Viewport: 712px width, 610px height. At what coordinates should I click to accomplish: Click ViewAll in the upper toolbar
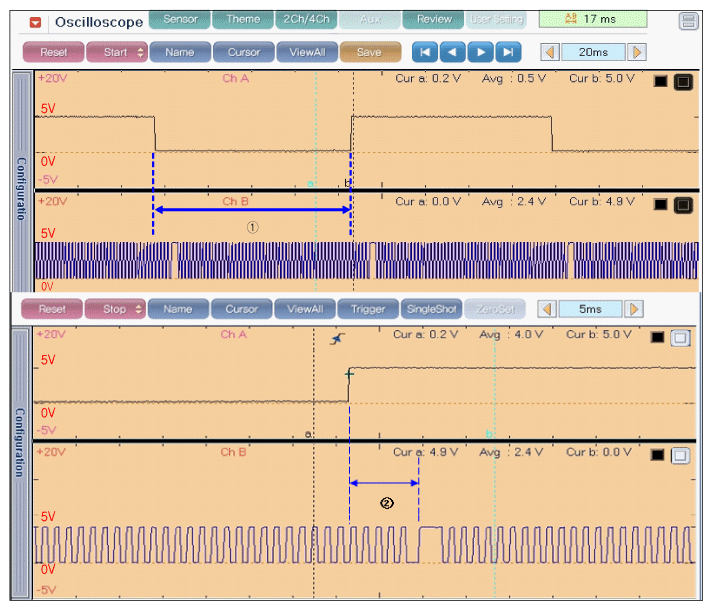[x=307, y=52]
